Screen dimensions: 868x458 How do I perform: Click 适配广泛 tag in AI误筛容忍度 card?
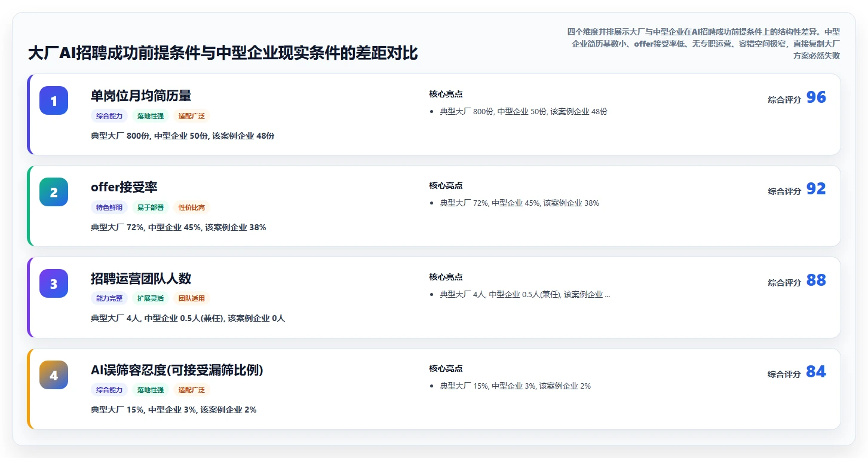click(192, 390)
